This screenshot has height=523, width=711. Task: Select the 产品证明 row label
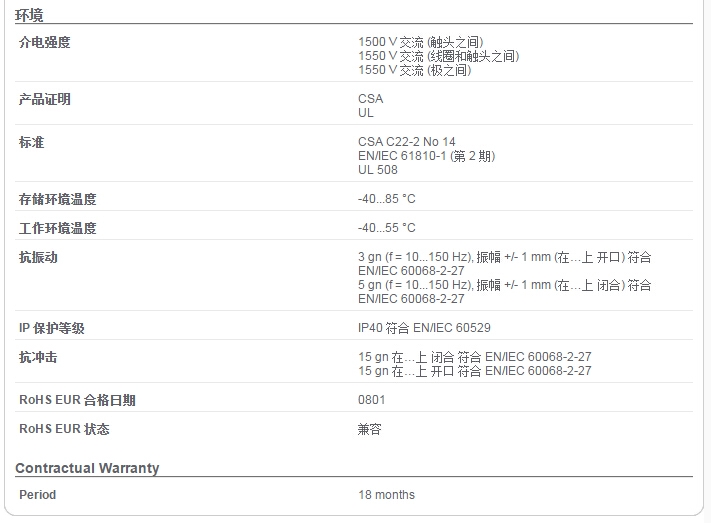[x=44, y=99]
